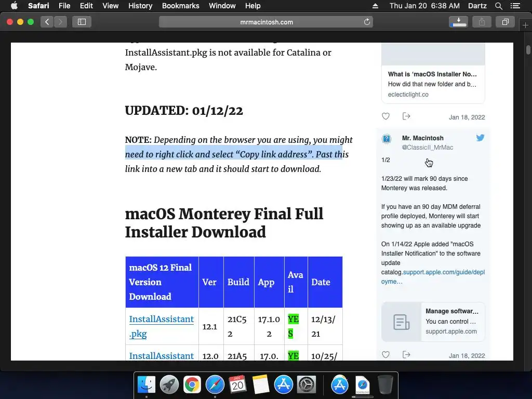Viewport: 532px width, 399px height.
Task: Open the Trash in the Dock
Action: point(385,384)
